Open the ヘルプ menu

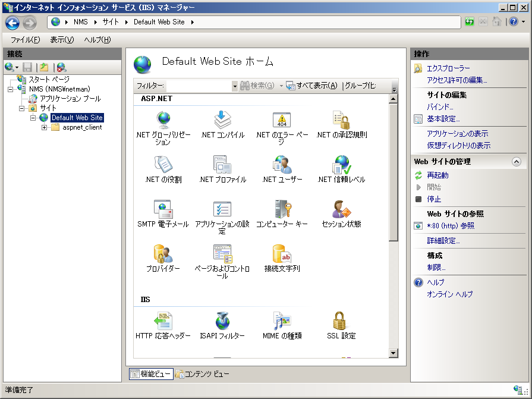click(97, 40)
